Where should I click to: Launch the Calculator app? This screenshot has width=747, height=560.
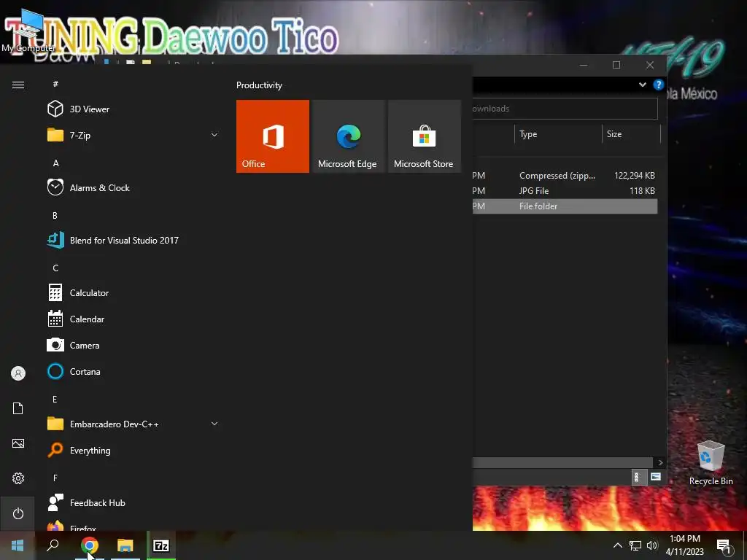133,293
